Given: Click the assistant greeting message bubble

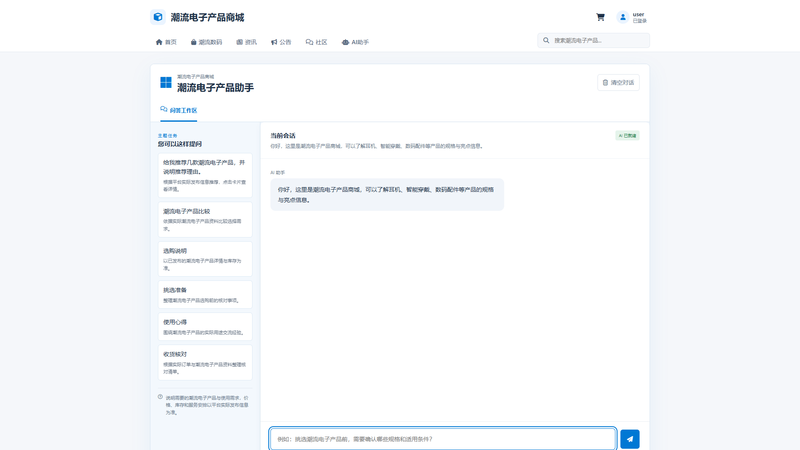Looking at the screenshot, I should point(387,194).
